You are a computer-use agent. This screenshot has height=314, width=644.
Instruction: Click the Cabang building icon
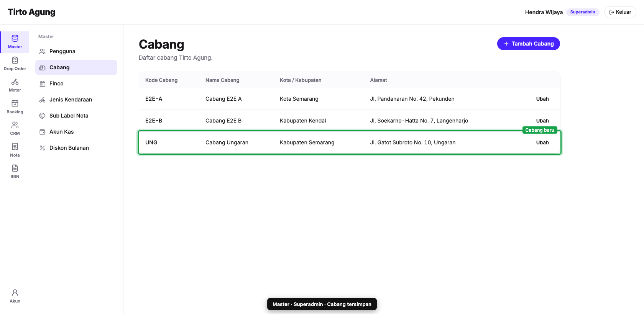[x=43, y=67]
